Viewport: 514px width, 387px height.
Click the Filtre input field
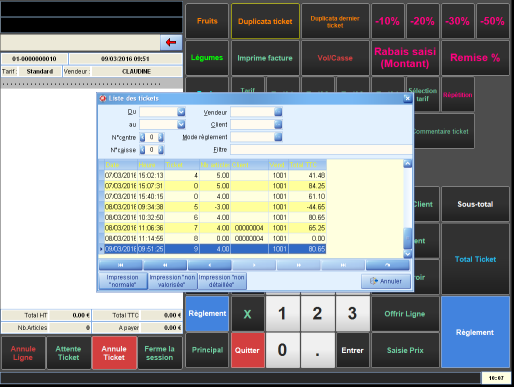pos(321,150)
